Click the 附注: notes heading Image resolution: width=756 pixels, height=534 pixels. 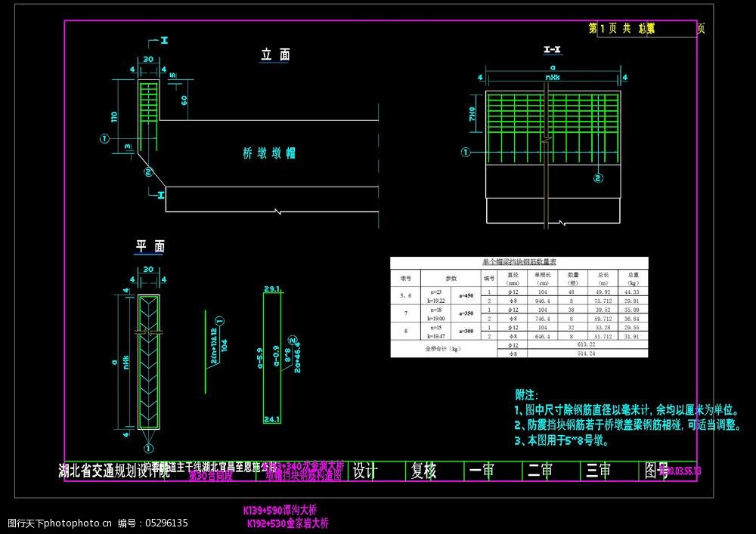point(525,395)
